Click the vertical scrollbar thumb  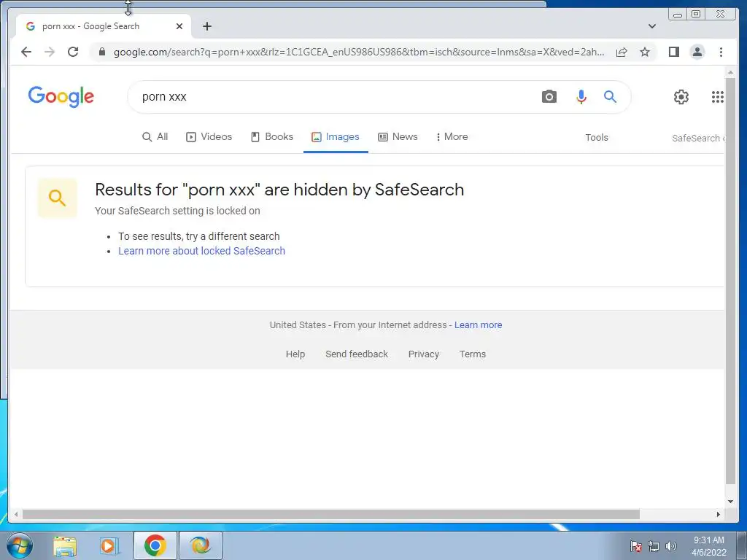pyautogui.click(x=730, y=281)
